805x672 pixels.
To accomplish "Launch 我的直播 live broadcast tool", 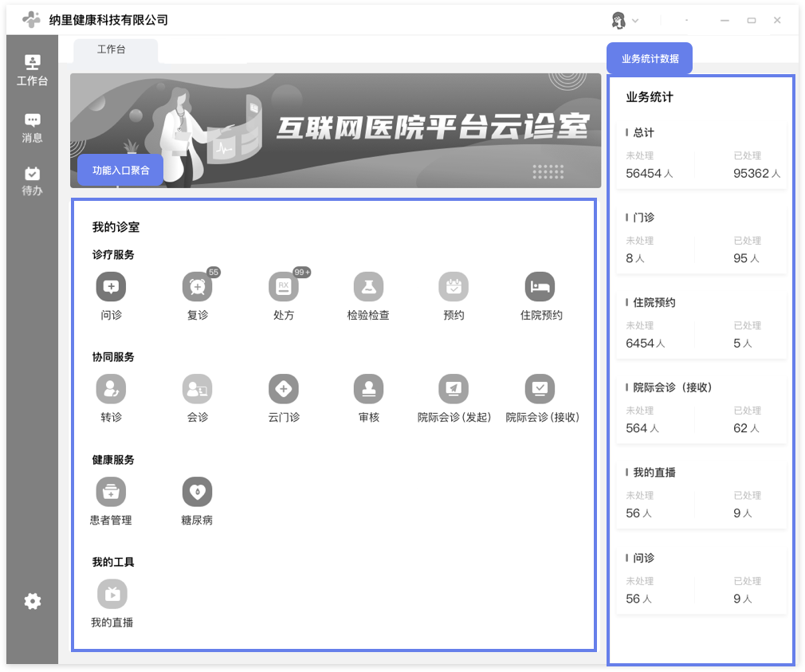I will [112, 594].
